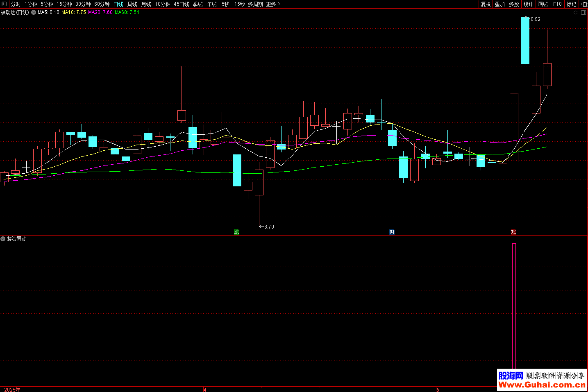The width and height of the screenshot is (588, 392).
Task: Open the 多周期 multi-period view
Action: [255, 4]
